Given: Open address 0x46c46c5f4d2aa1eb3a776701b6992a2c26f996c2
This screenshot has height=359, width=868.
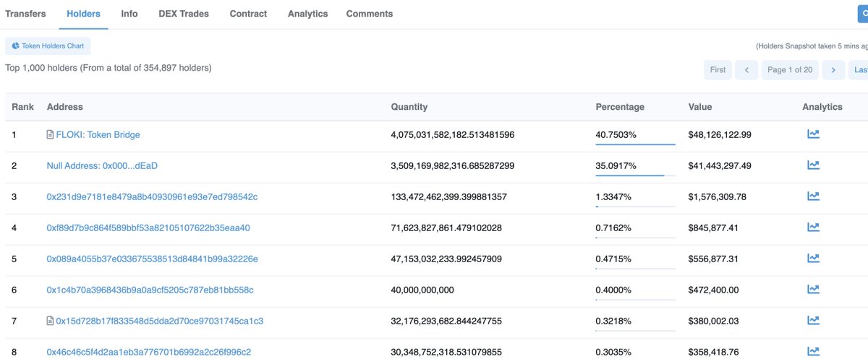Looking at the screenshot, I should [x=148, y=352].
